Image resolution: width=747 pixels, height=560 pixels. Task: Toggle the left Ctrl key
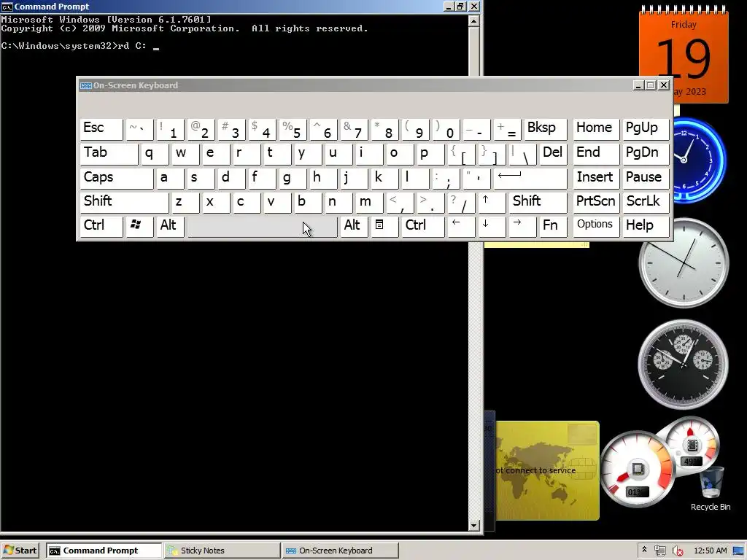point(101,226)
